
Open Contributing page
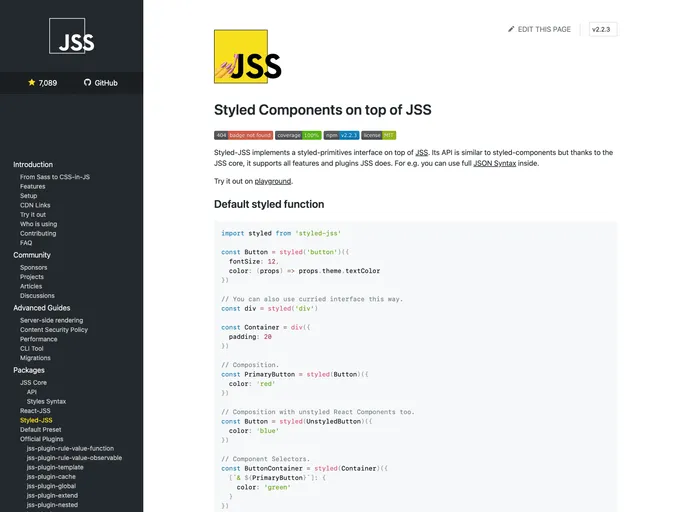click(x=38, y=233)
